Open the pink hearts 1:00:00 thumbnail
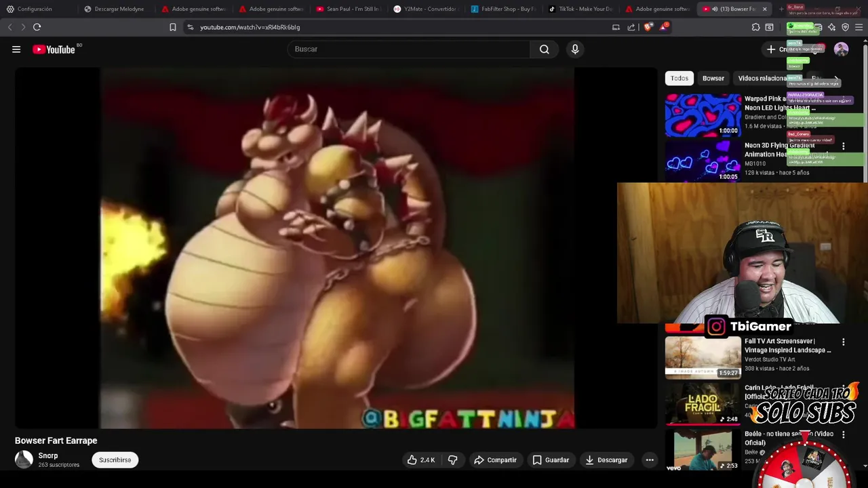This screenshot has width=868, height=488. (703, 115)
